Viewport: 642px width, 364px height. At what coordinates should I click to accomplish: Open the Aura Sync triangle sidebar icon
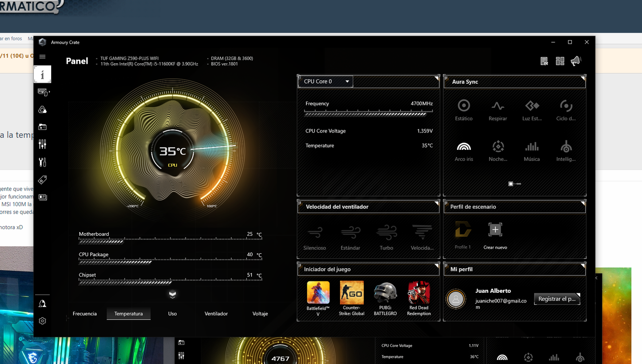[43, 110]
